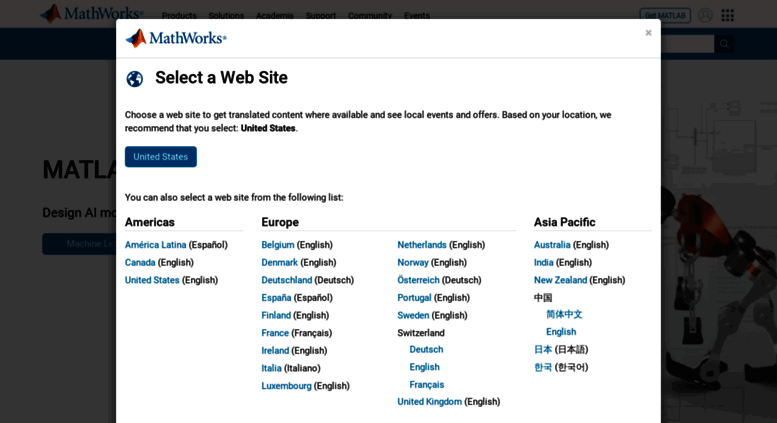Open the Community menu in the header
Screen dimensions: 777x423
[370, 16]
